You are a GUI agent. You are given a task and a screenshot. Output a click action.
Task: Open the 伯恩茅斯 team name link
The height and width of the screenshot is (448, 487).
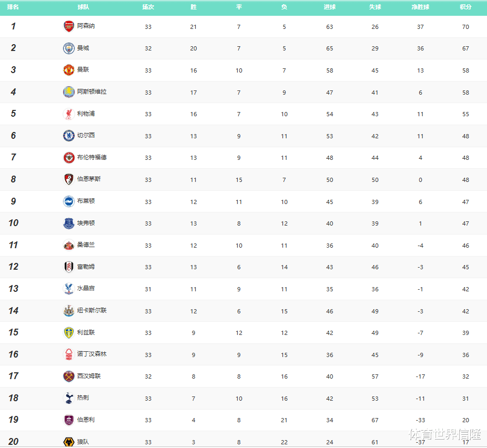tap(89, 179)
